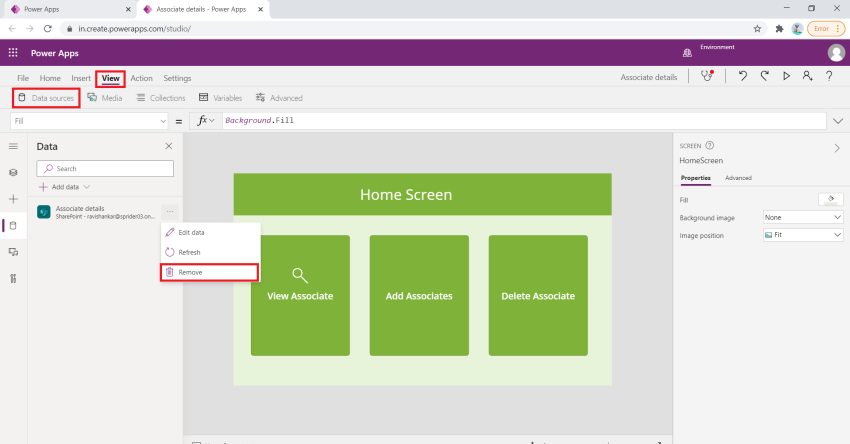Collapse the properties pane chevron
The height and width of the screenshot is (444, 850).
(x=837, y=148)
